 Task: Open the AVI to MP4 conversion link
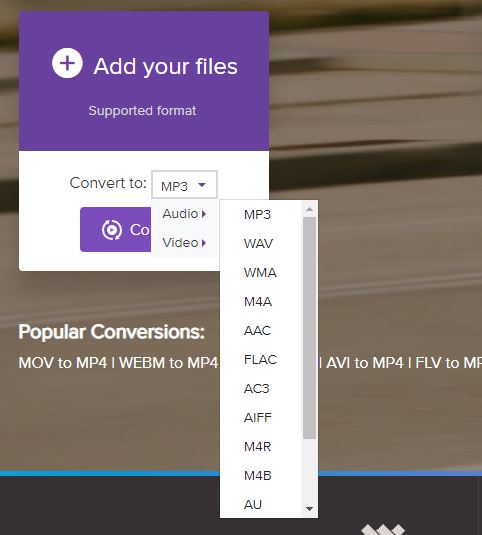coord(365,363)
